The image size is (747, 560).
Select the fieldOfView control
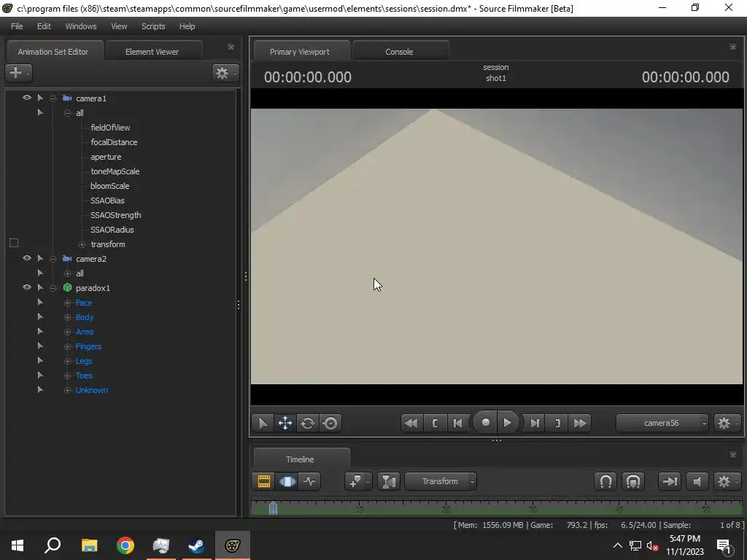[x=110, y=128]
